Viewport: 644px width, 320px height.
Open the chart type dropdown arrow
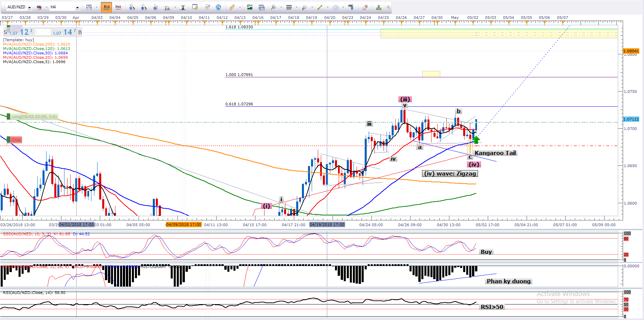point(96,7)
